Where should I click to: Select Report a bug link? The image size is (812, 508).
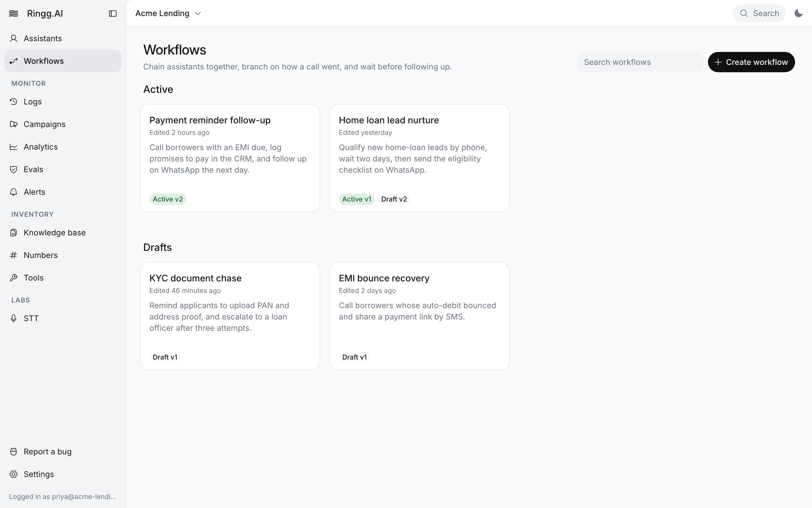tap(63, 452)
